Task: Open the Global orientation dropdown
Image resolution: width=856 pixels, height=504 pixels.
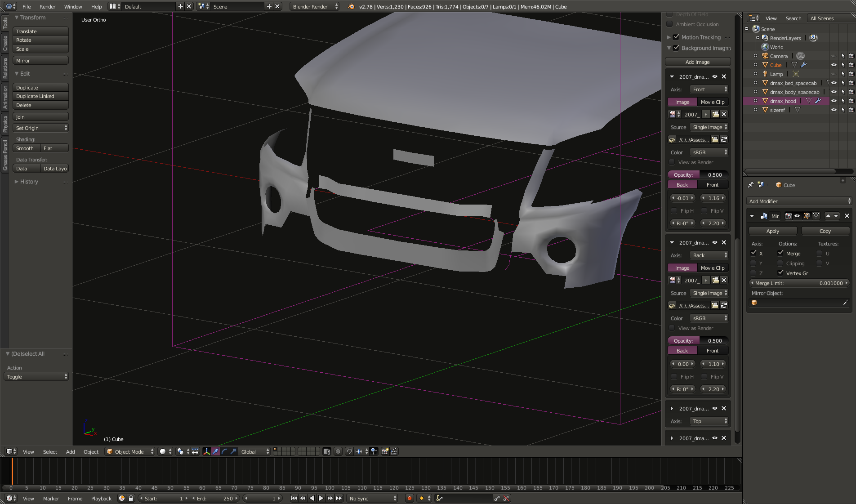Action: pos(254,451)
